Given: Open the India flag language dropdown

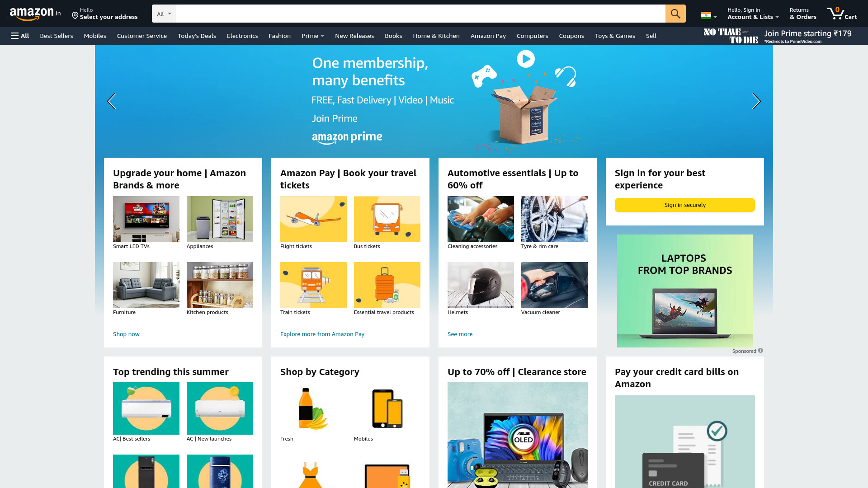Looking at the screenshot, I should click(x=709, y=15).
